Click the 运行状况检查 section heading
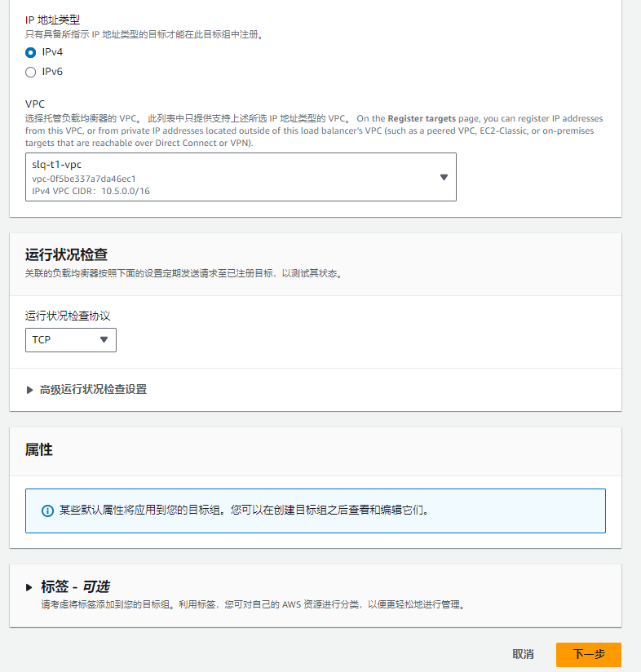The width and height of the screenshot is (641, 672). click(66, 254)
